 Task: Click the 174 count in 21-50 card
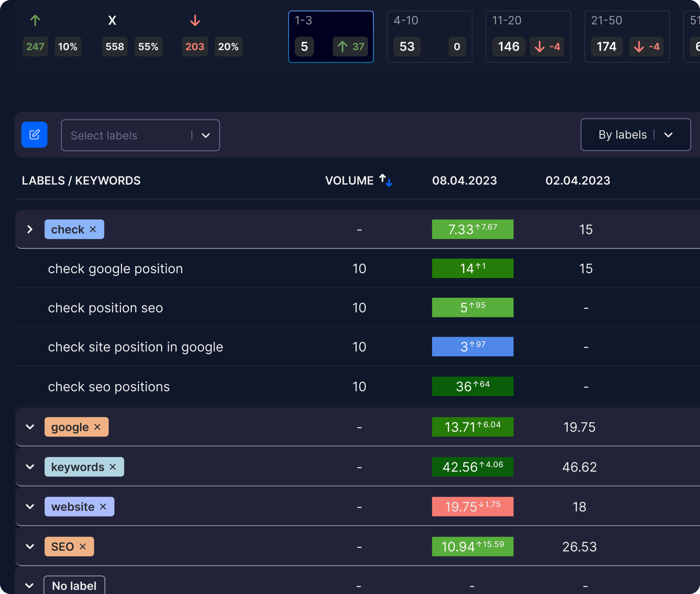607,47
